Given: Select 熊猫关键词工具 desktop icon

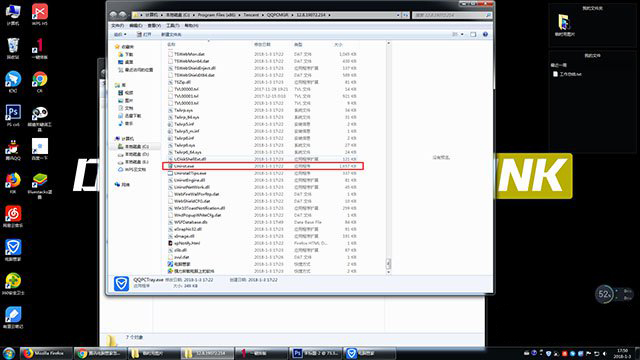Looking at the screenshot, I should click(40, 118).
